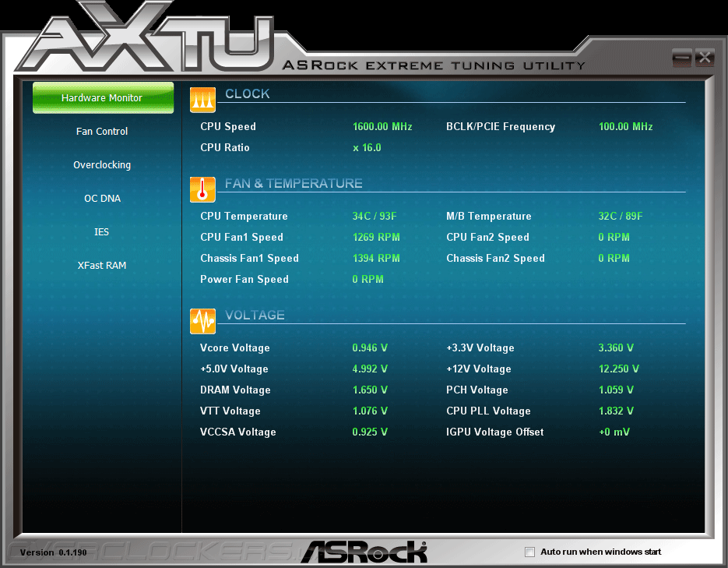This screenshot has height=568, width=728.
Task: Click the Chassis Fan2 Speed label
Action: tap(495, 258)
